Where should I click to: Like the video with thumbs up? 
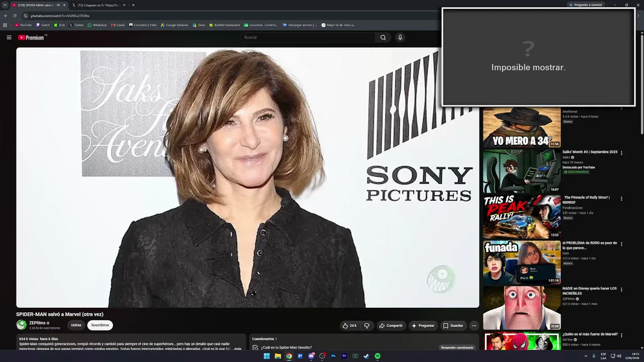350,326
